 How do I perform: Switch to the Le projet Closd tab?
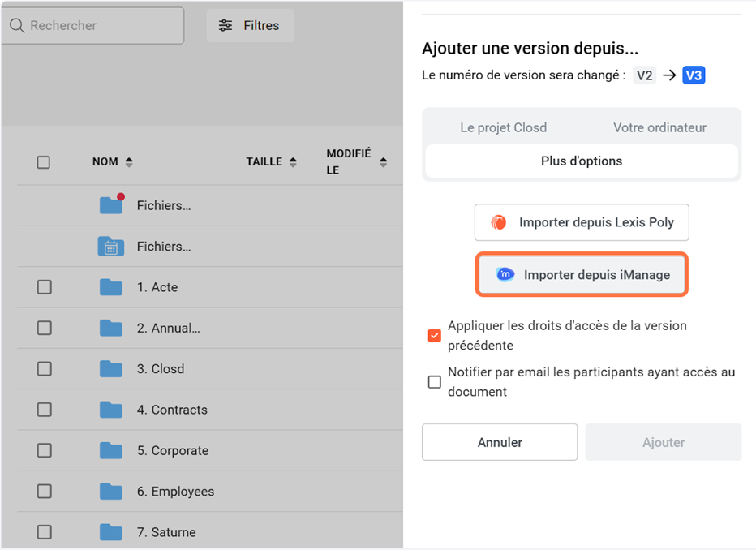tap(503, 127)
